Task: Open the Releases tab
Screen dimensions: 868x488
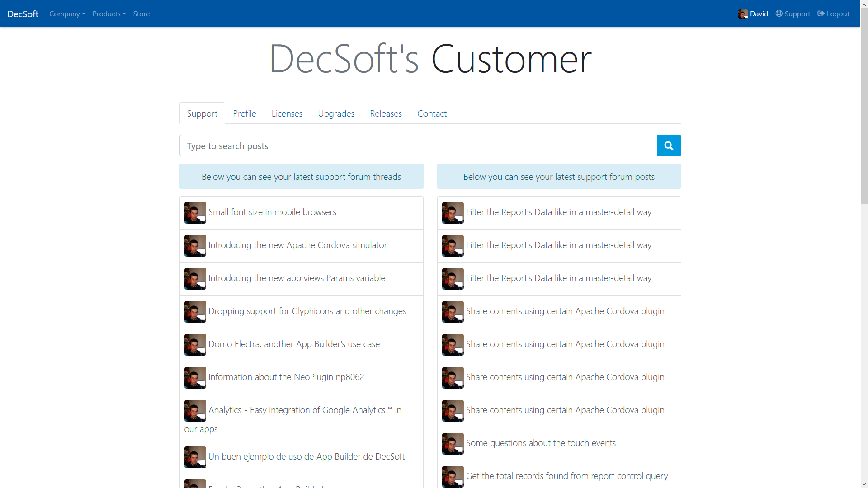Action: (386, 113)
